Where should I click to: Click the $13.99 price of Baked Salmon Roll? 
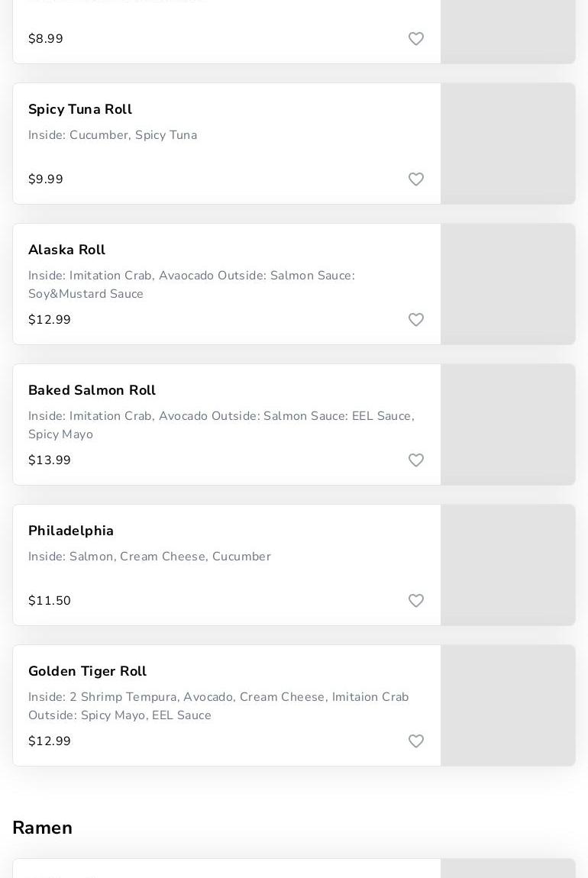(50, 460)
